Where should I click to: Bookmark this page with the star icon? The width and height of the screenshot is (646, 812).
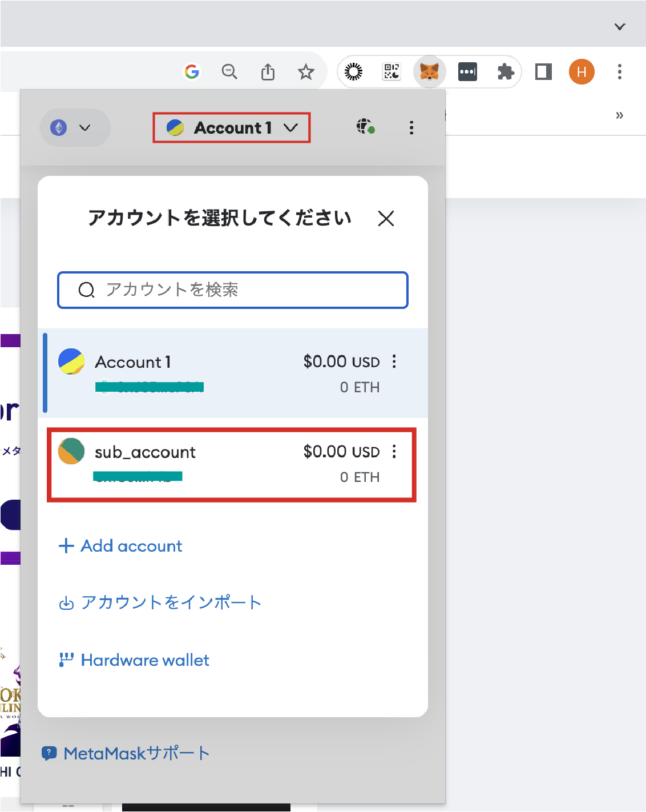click(x=306, y=72)
